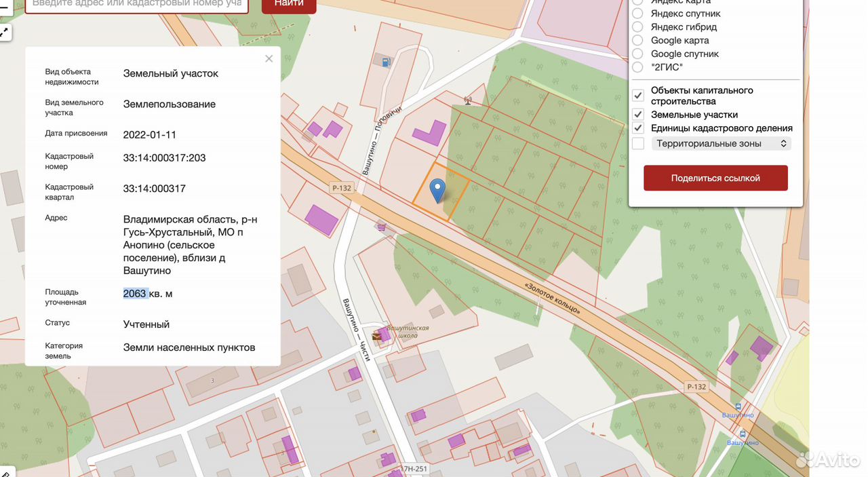
Task: Click the highlighted area value 2063
Action: click(x=134, y=294)
